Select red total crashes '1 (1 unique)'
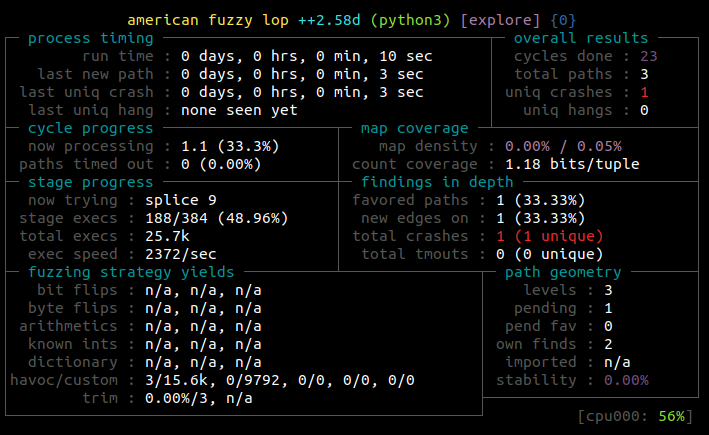This screenshot has width=709, height=435. [549, 236]
